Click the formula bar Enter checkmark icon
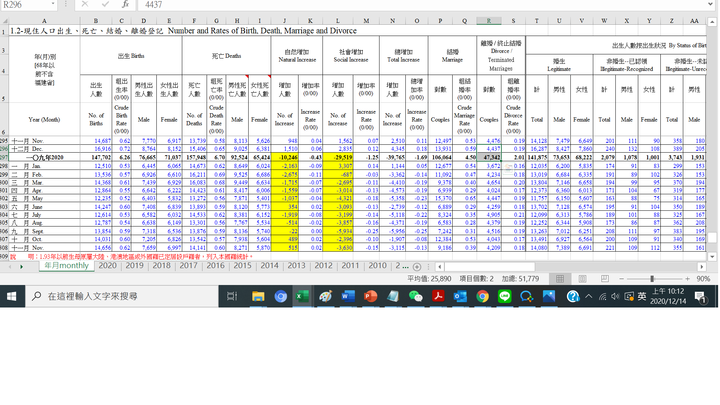Image resolution: width=720 pixels, height=405 pixels. coord(105,5)
